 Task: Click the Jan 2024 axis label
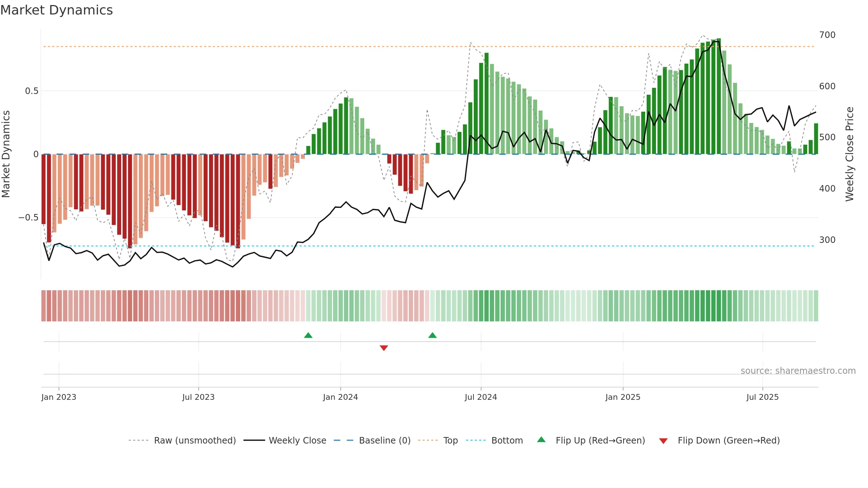pyautogui.click(x=340, y=397)
